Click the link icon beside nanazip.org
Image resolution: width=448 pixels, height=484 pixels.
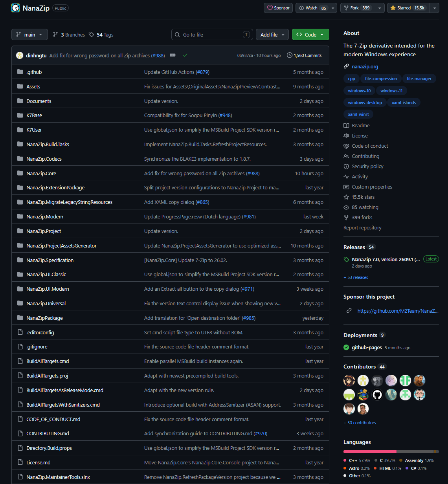pyautogui.click(x=346, y=66)
